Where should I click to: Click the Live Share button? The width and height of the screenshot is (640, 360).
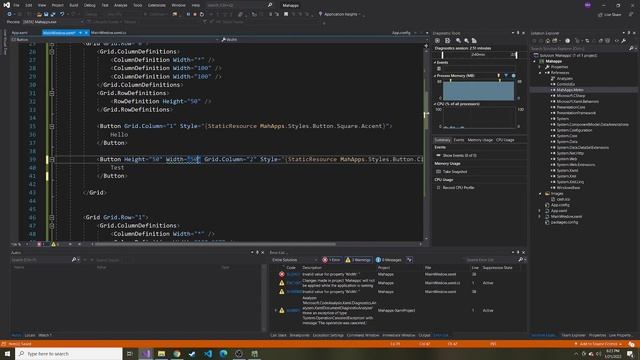(610, 15)
